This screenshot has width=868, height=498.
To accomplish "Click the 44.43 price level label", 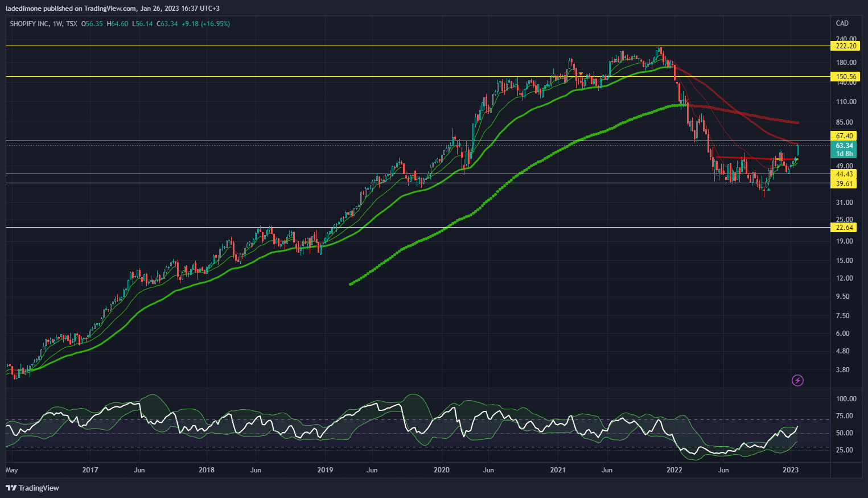I will pos(844,174).
